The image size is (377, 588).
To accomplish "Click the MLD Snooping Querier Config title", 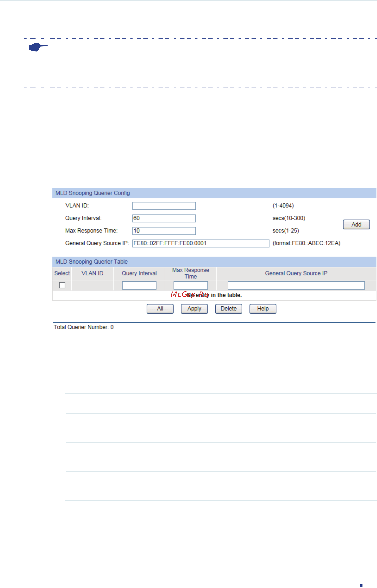I will (93, 193).
